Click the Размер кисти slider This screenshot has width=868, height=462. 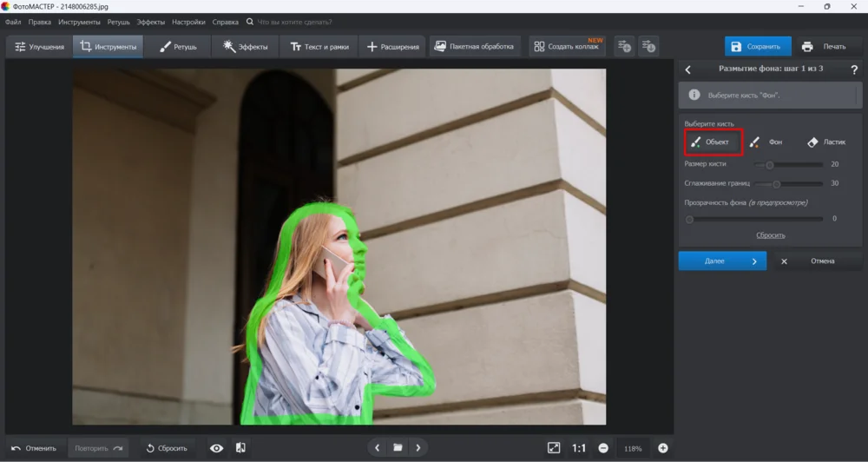[788, 164]
